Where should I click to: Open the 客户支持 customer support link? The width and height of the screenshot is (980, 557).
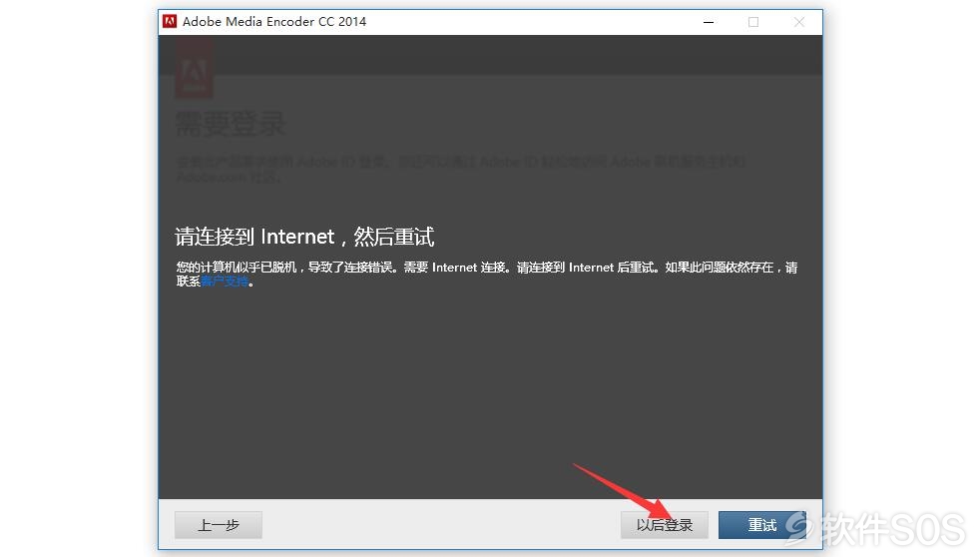225,281
